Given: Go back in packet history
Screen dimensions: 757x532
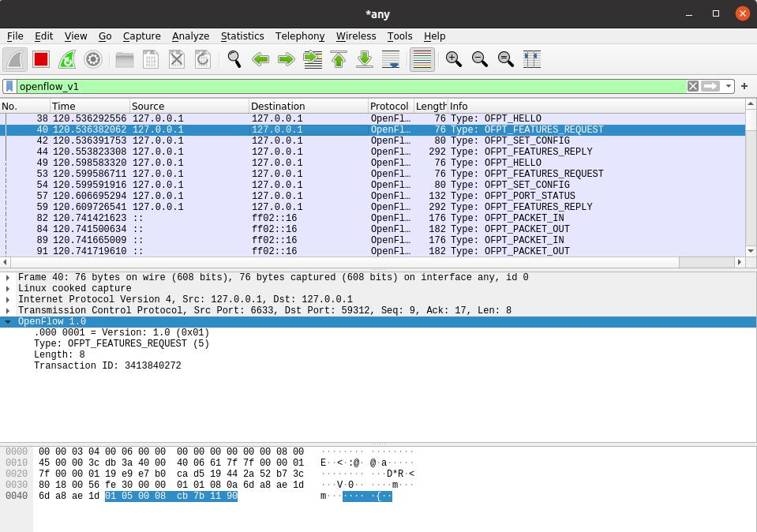Looking at the screenshot, I should pos(260,59).
